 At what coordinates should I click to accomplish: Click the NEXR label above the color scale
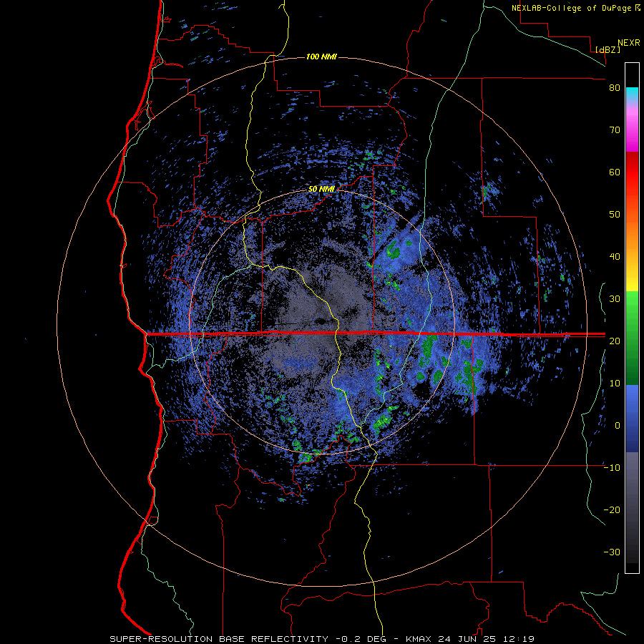pos(629,43)
